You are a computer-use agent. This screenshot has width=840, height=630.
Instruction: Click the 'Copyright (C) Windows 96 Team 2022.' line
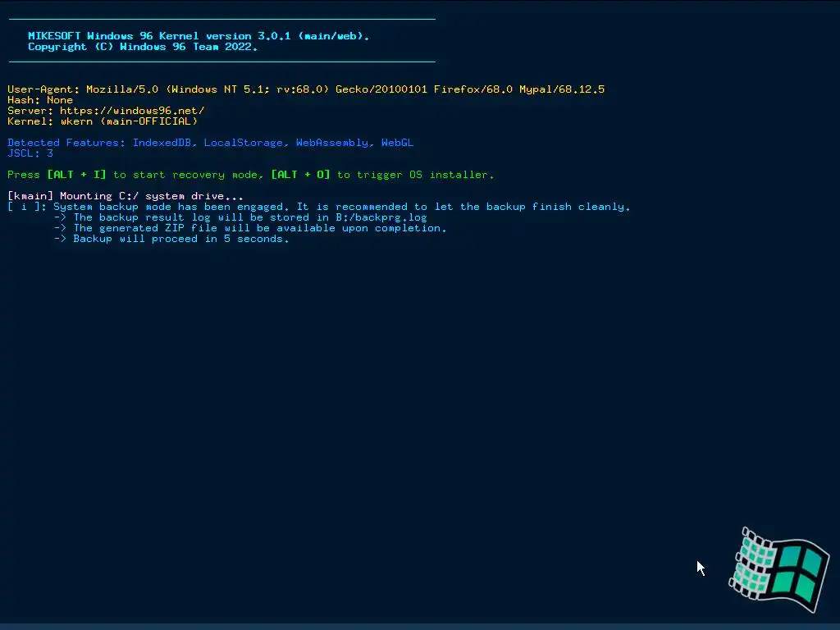(x=143, y=47)
